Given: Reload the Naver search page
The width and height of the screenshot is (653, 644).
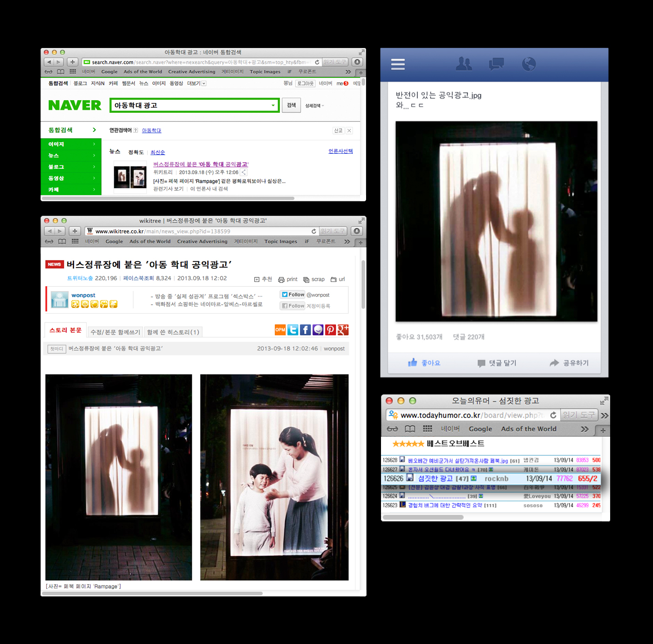Looking at the screenshot, I should [317, 62].
